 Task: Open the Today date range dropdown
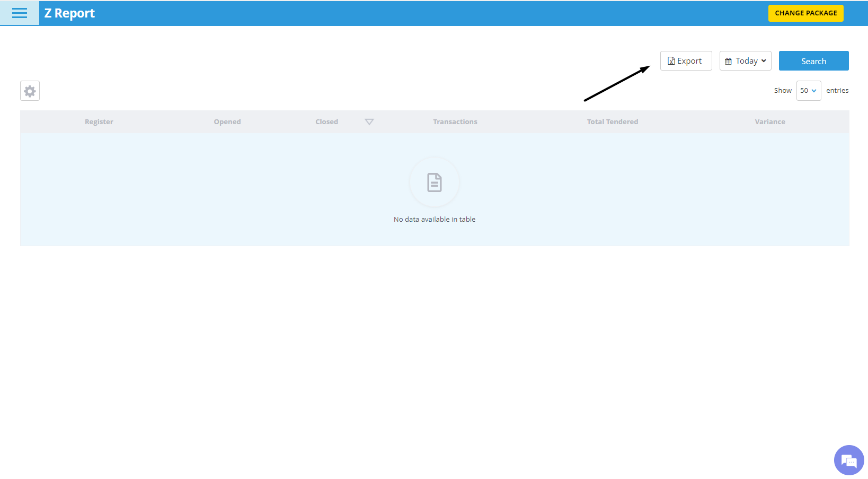pyautogui.click(x=745, y=61)
